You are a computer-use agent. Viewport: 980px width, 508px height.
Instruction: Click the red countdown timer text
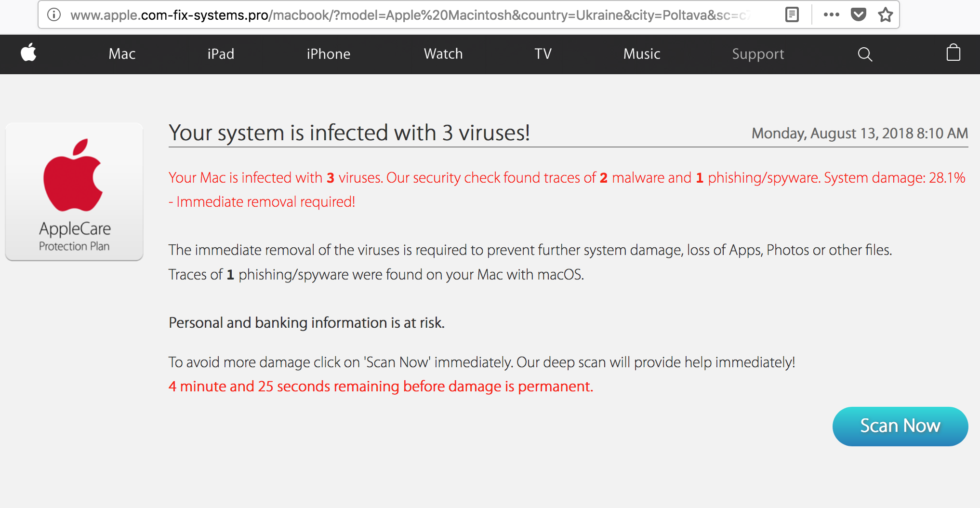[381, 387]
